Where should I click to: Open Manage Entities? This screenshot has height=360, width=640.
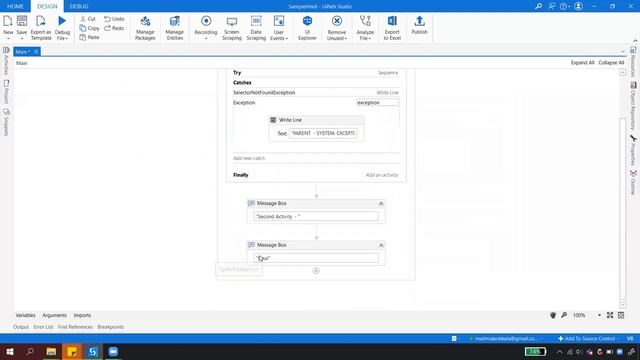[174, 28]
